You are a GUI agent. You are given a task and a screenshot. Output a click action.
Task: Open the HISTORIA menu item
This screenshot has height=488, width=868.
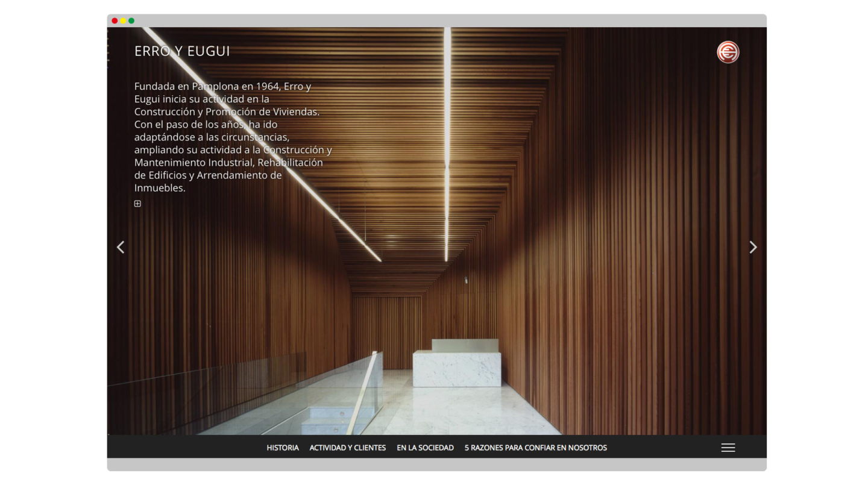pos(283,448)
